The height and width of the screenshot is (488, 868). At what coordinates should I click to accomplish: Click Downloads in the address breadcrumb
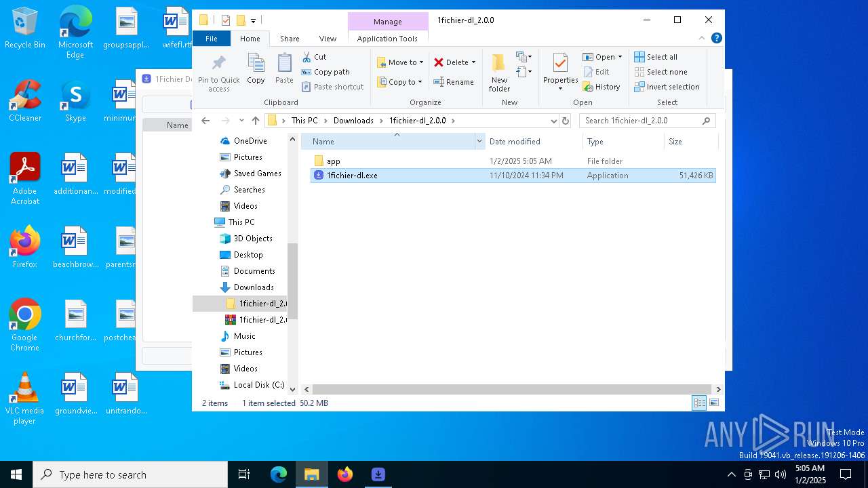(353, 121)
